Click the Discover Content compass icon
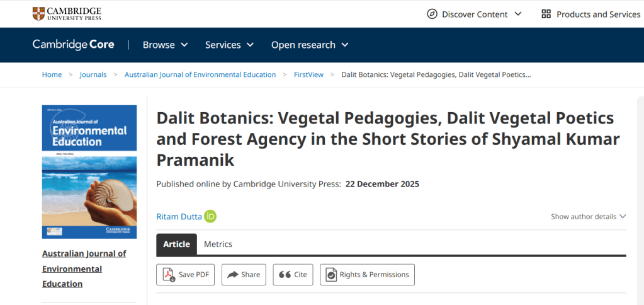This screenshot has width=644, height=305. point(432,14)
